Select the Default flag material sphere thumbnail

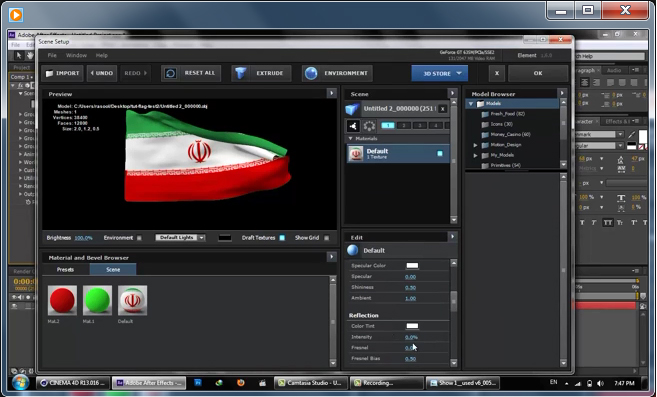[132, 300]
